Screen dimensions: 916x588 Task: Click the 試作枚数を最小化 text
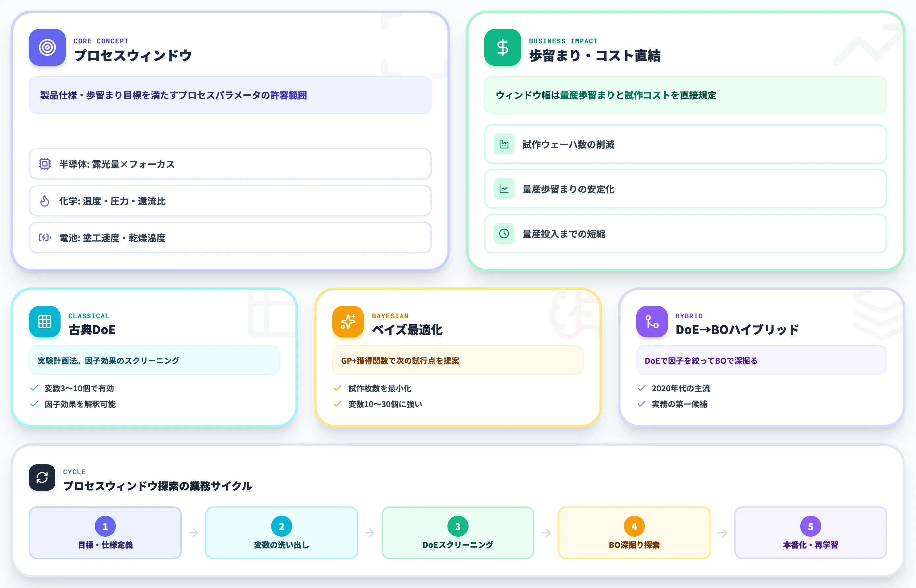click(x=380, y=388)
